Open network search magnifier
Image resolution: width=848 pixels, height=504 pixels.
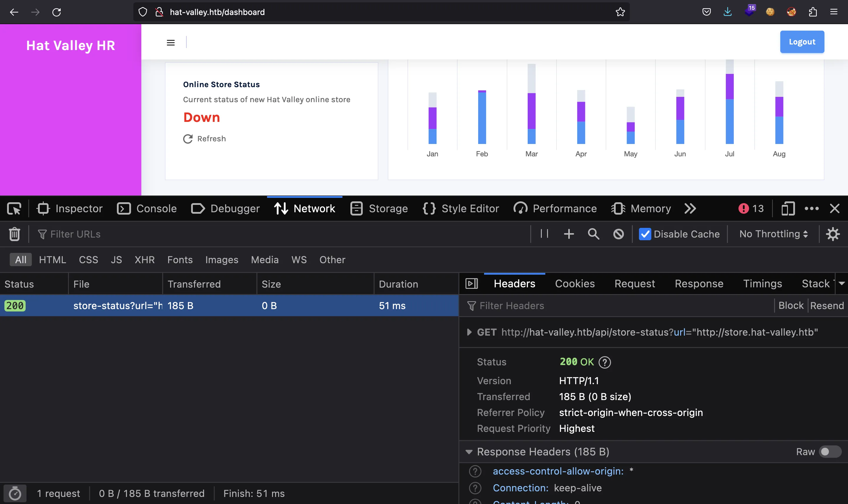coord(594,234)
